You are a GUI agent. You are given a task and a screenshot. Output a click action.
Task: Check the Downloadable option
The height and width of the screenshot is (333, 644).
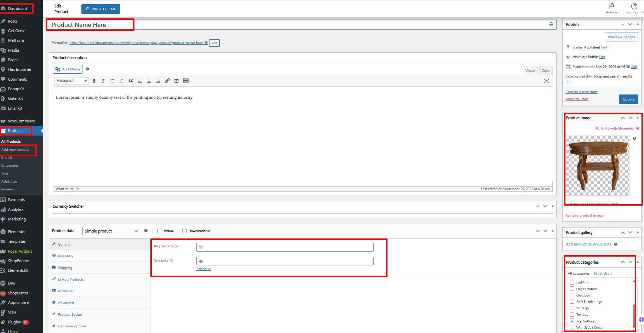point(184,231)
